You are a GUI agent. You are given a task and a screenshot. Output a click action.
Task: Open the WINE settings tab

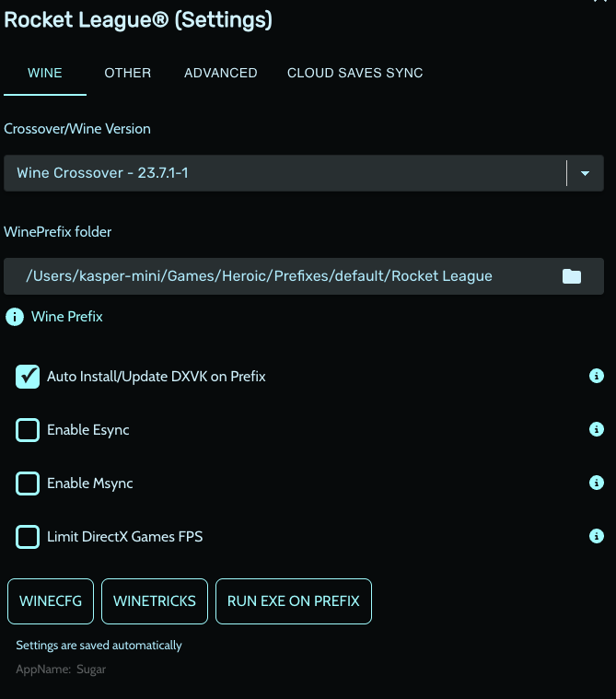(45, 73)
